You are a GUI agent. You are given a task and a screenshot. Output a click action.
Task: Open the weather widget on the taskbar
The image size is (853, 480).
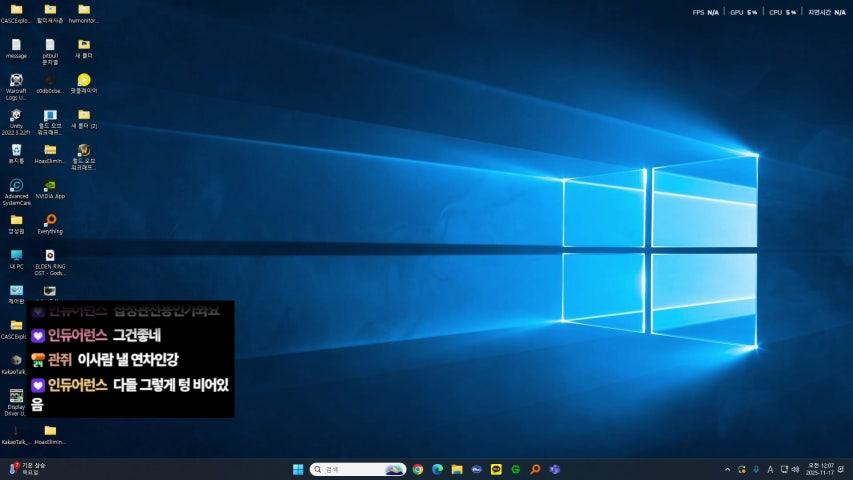[28, 469]
